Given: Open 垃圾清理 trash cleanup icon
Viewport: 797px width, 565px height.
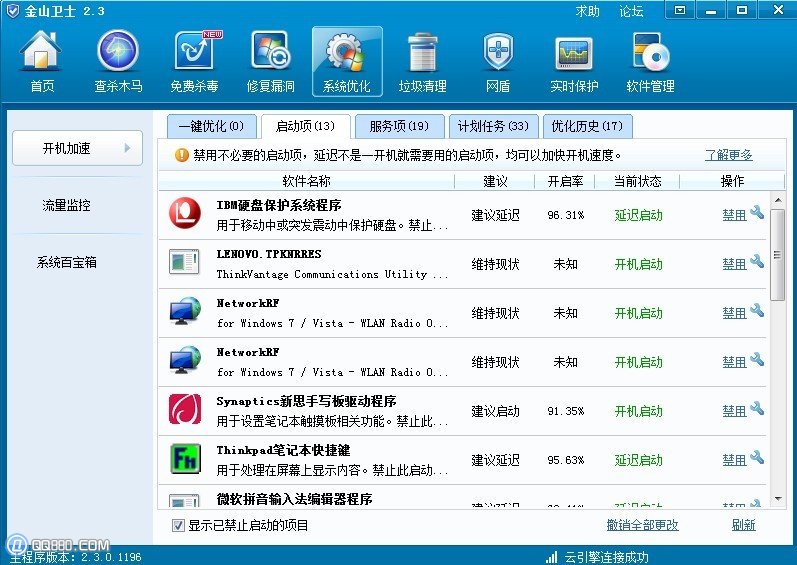Looking at the screenshot, I should (x=422, y=61).
